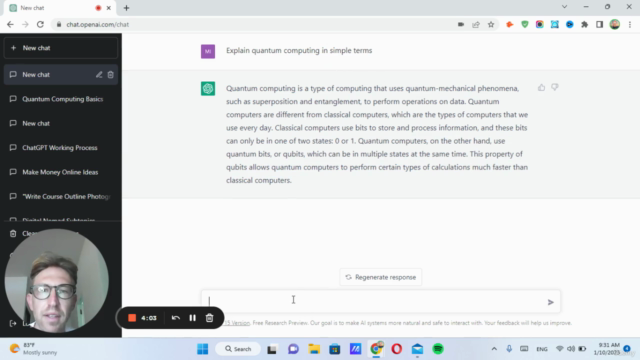Open the Task View icon on taskbar
The width and height of the screenshot is (640, 360).
pos(272,349)
